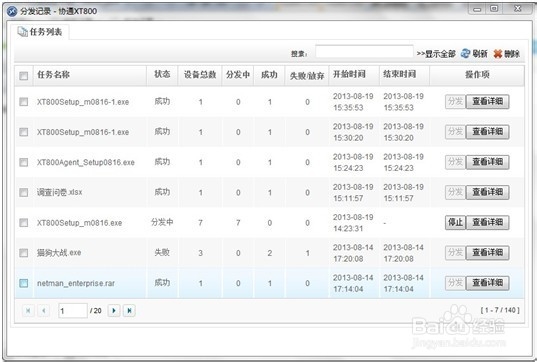Go to last page arrow icon

[129, 311]
